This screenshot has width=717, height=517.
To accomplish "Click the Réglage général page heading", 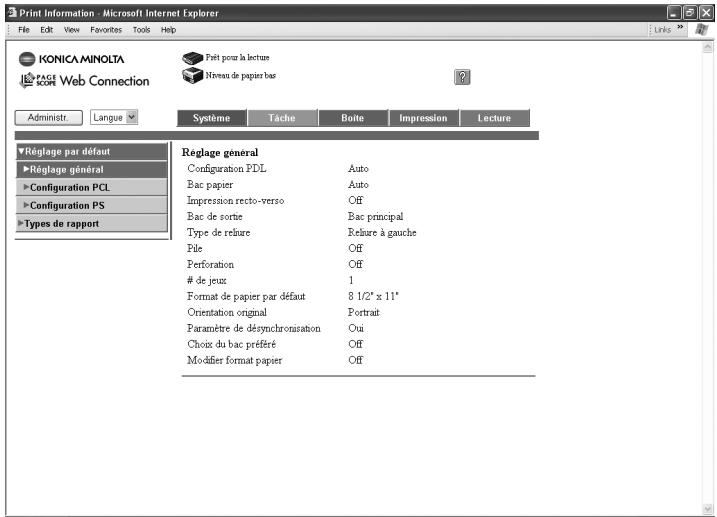I will [x=220, y=152].
